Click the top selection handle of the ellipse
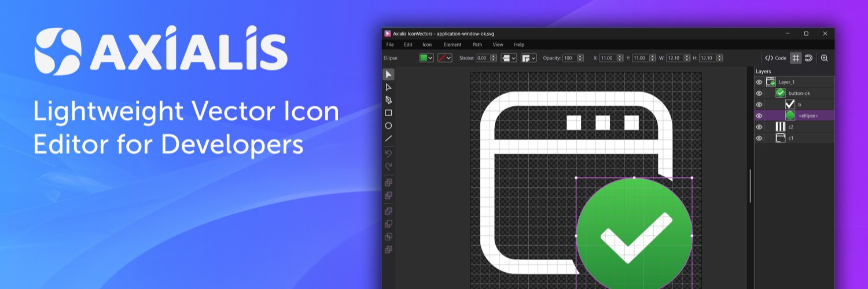 [x=634, y=178]
